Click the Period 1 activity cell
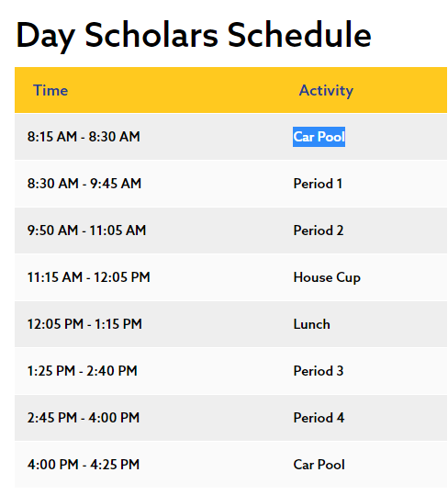The height and width of the screenshot is (495, 448). [318, 184]
